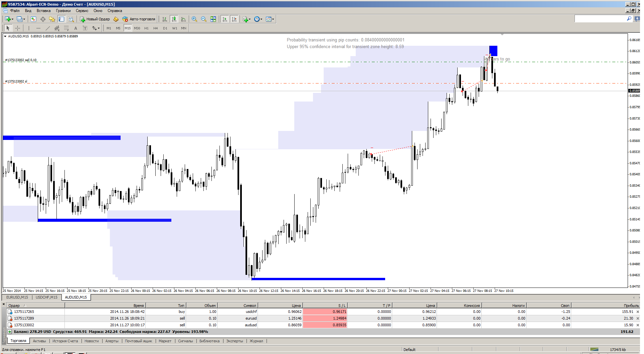The width and height of the screenshot is (644, 354).
Task: Tile chart windows icon
Action: pos(213,19)
